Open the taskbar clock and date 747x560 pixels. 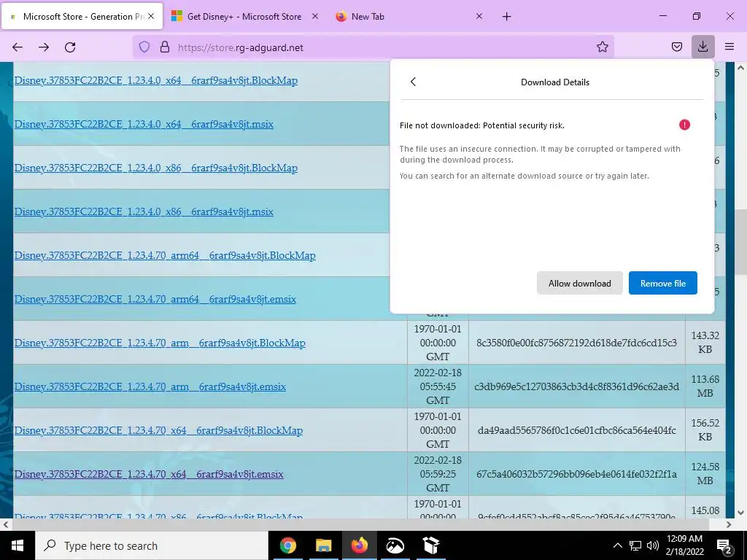click(684, 545)
